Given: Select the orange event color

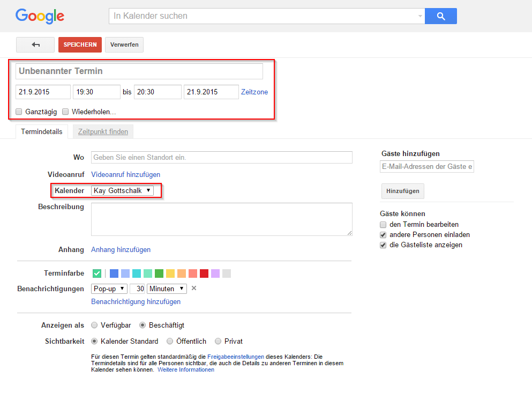Looking at the screenshot, I should [x=182, y=273].
